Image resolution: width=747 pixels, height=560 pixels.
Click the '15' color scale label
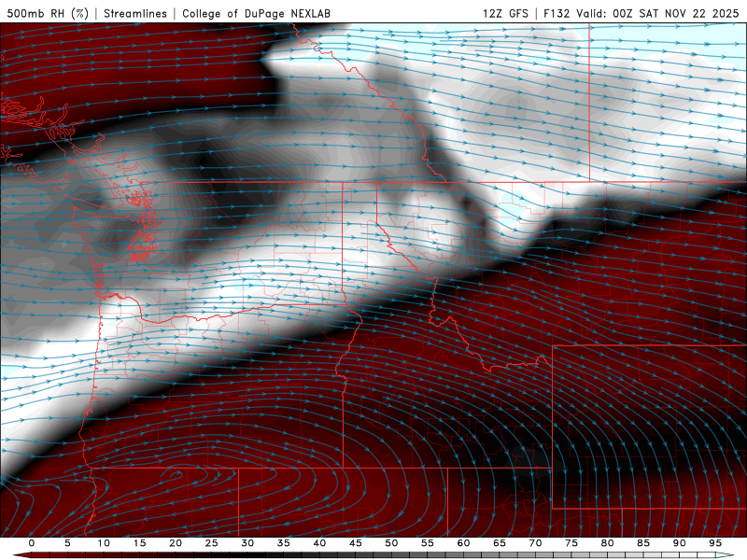[x=139, y=543]
